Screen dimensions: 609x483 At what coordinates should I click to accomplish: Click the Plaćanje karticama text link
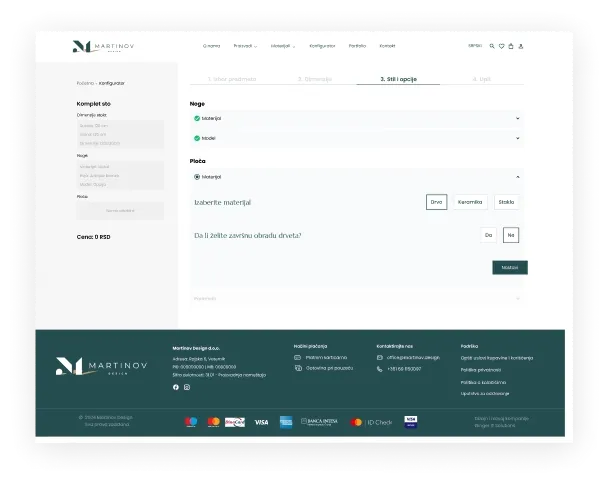coord(326,358)
